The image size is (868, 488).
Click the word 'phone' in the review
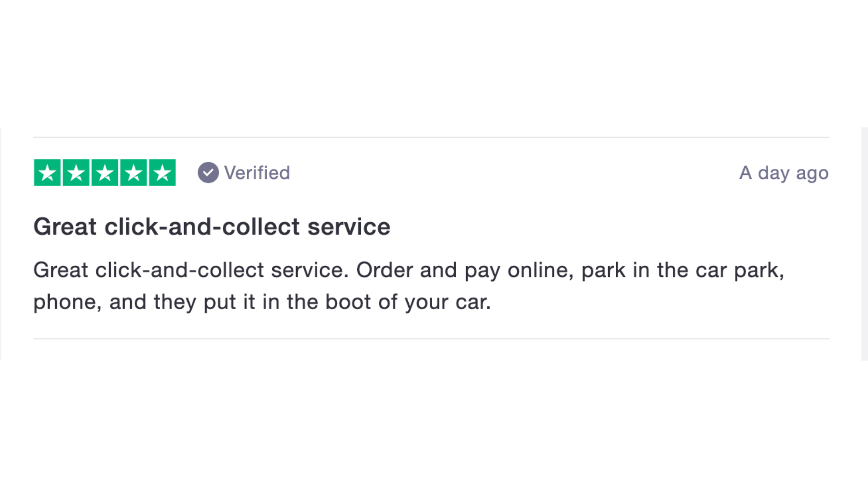(64, 302)
